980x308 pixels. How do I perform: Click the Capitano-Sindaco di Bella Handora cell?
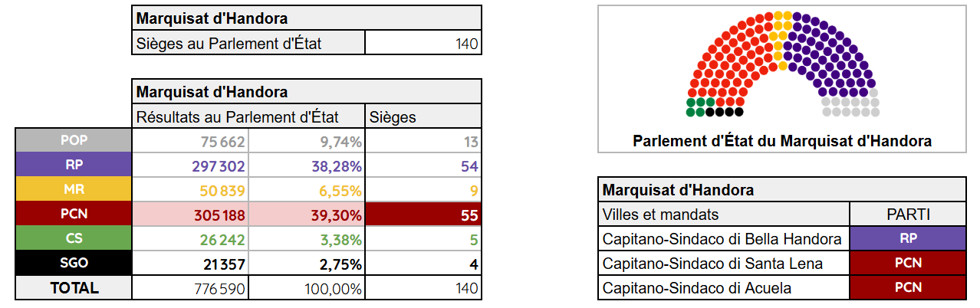point(723,239)
